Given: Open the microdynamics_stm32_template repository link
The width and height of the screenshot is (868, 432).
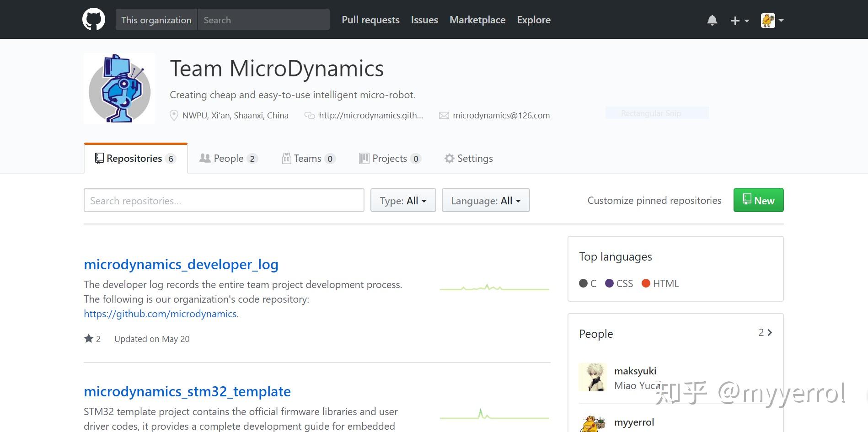Looking at the screenshot, I should (x=187, y=391).
